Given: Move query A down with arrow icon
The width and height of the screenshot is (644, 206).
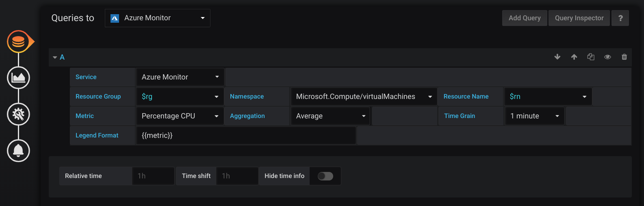Looking at the screenshot, I should click(x=557, y=57).
